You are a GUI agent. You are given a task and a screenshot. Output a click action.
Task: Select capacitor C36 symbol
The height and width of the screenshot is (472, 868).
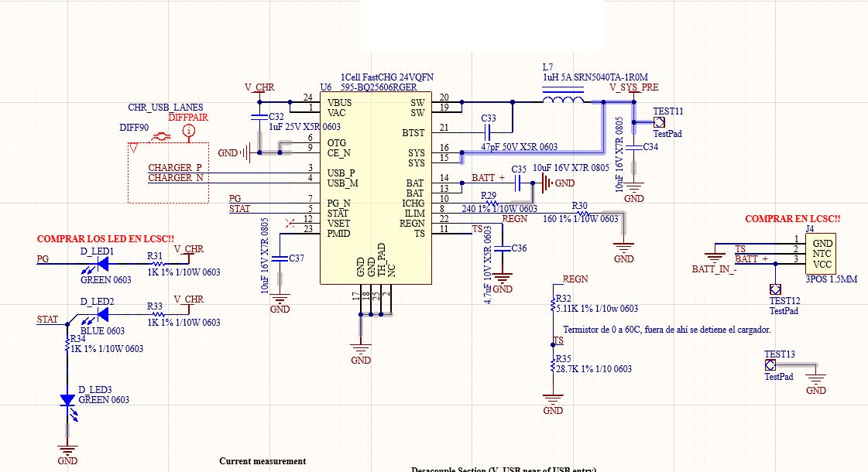502,248
